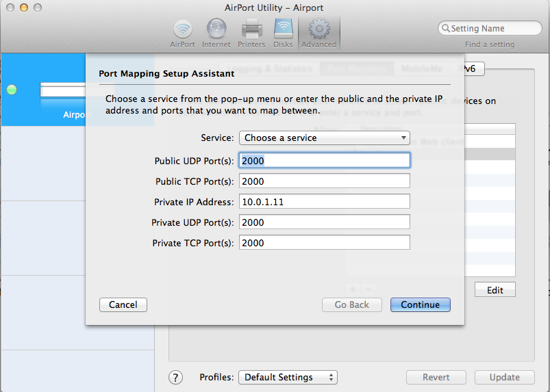Click the Revert button
The height and width of the screenshot is (392, 550).
[x=436, y=377]
